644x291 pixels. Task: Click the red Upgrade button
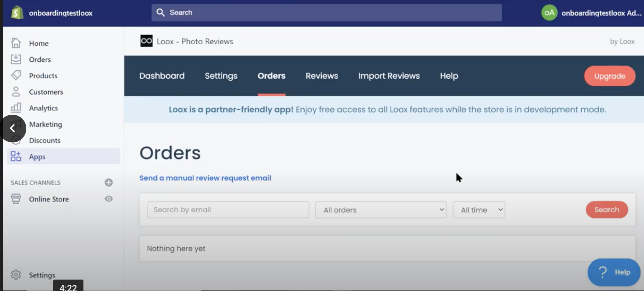pyautogui.click(x=609, y=76)
